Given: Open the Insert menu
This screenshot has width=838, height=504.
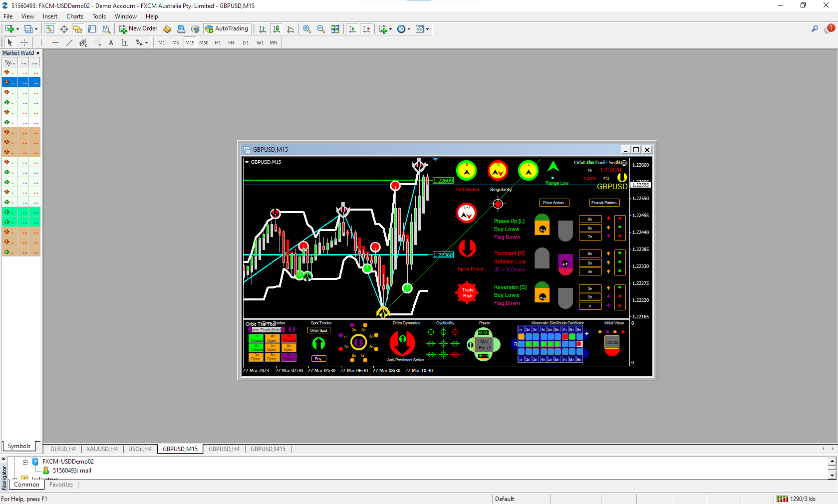Looking at the screenshot, I should [50, 16].
